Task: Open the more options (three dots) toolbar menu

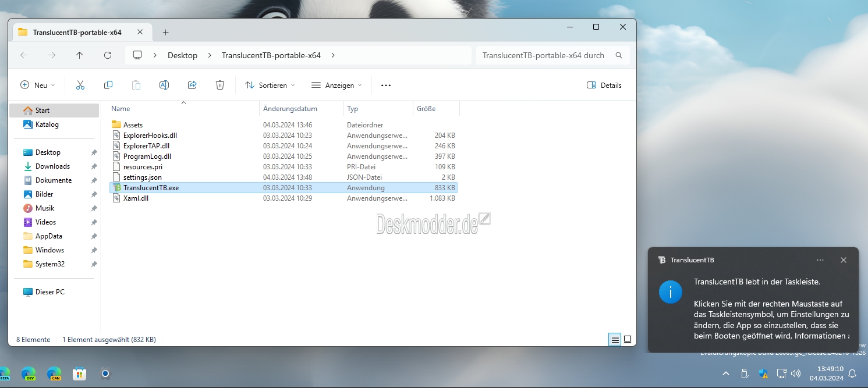Action: (386, 85)
